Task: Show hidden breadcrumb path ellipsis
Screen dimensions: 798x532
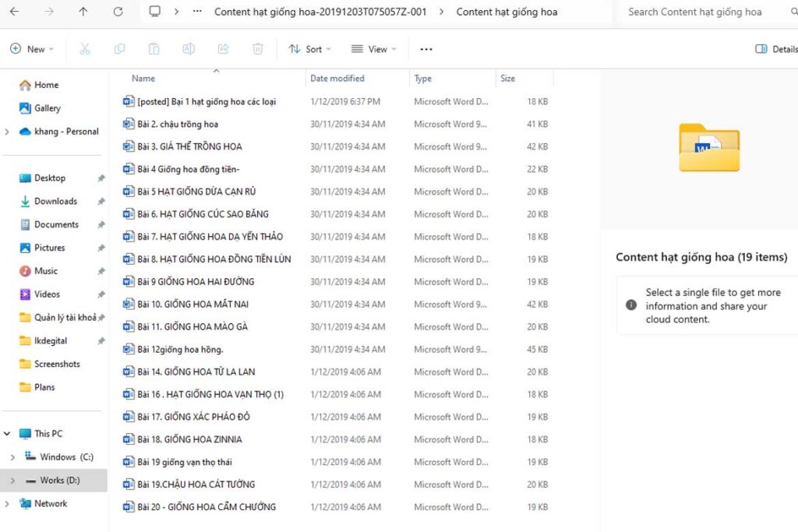Action: [197, 11]
